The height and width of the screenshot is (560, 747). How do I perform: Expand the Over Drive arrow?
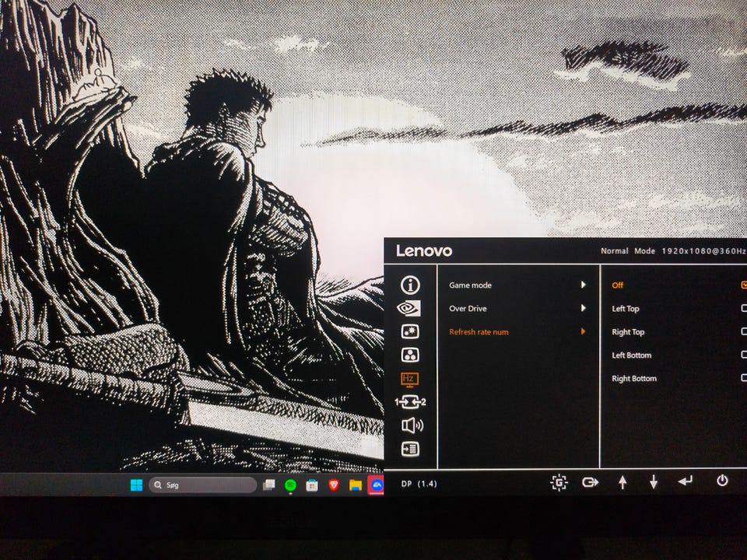click(x=583, y=308)
